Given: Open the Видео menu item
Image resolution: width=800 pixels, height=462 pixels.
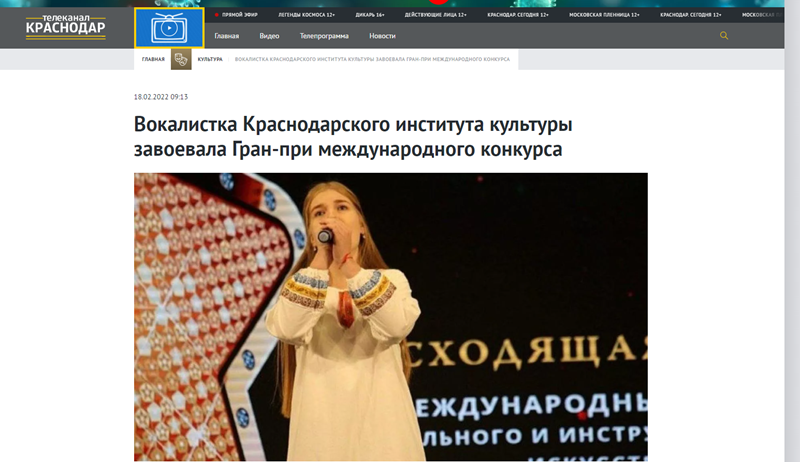Looking at the screenshot, I should coord(269,36).
